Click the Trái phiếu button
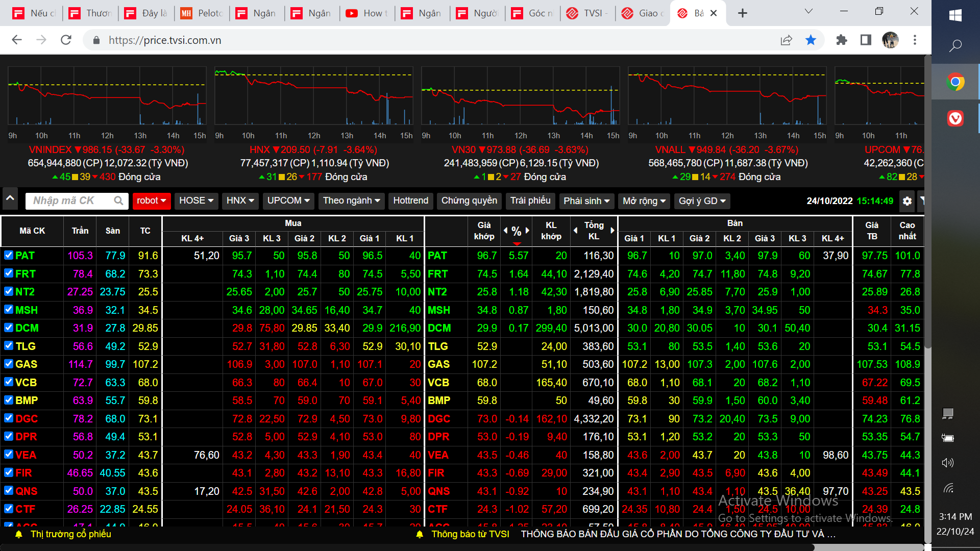Viewport: 980px width, 551px height. (x=530, y=201)
